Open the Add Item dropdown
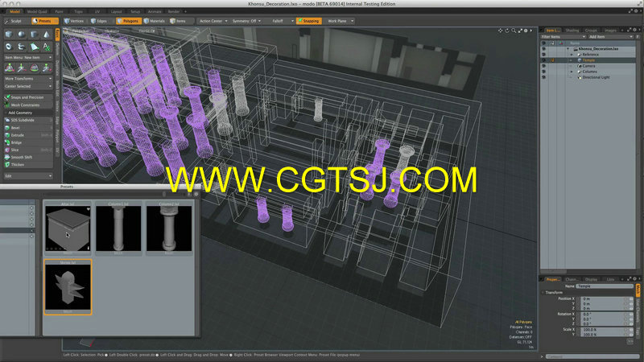This screenshot has width=644, height=362. [x=612, y=37]
